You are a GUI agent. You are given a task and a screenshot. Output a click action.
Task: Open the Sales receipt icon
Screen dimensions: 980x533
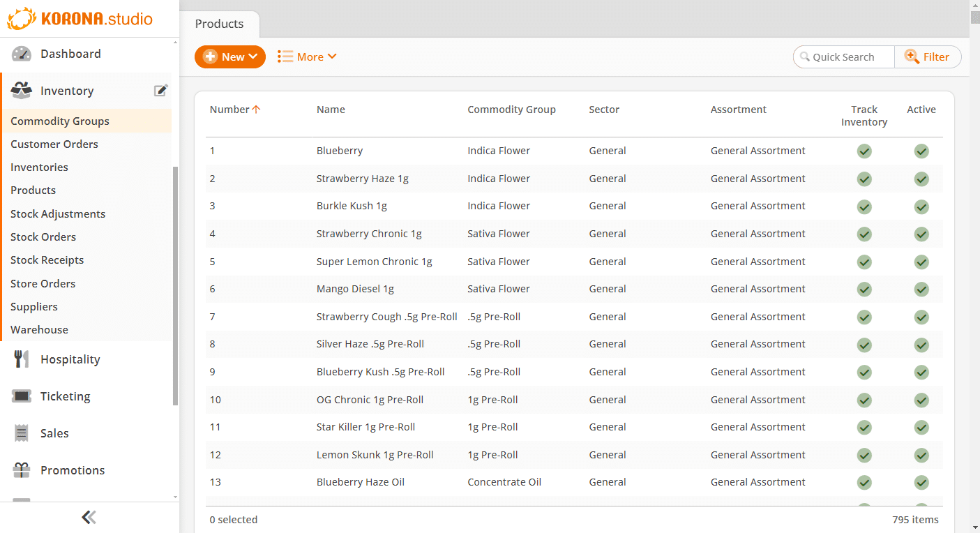coord(22,433)
